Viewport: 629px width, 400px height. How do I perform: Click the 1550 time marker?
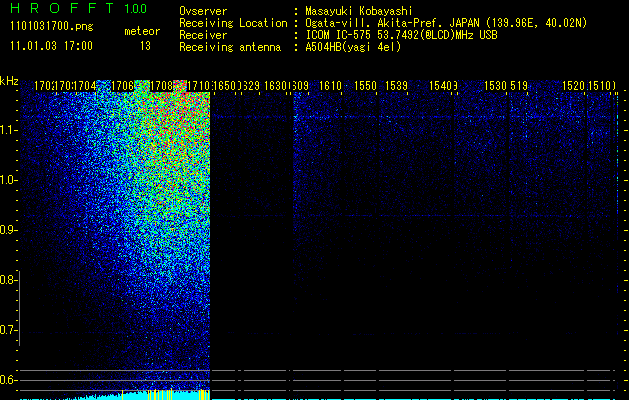tap(365, 86)
